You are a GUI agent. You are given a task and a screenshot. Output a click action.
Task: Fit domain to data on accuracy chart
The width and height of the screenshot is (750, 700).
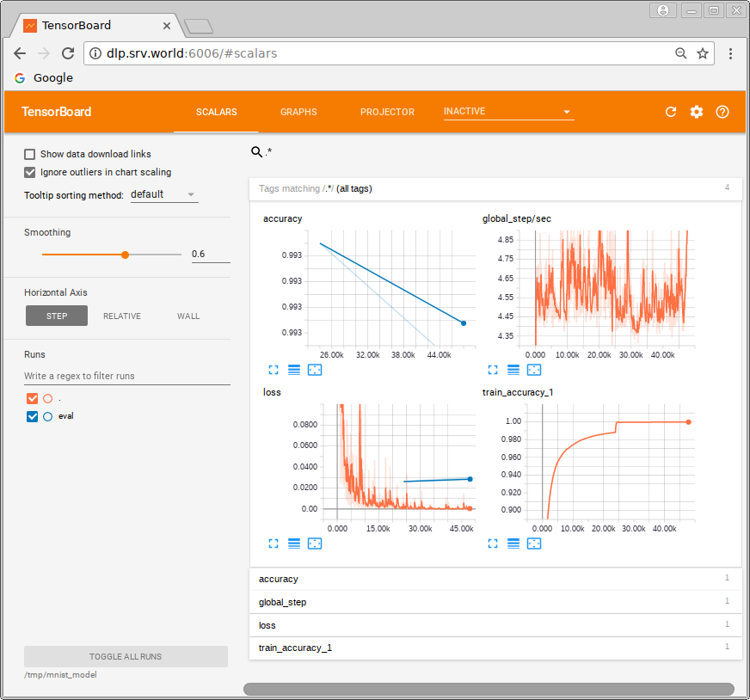pyautogui.click(x=315, y=370)
